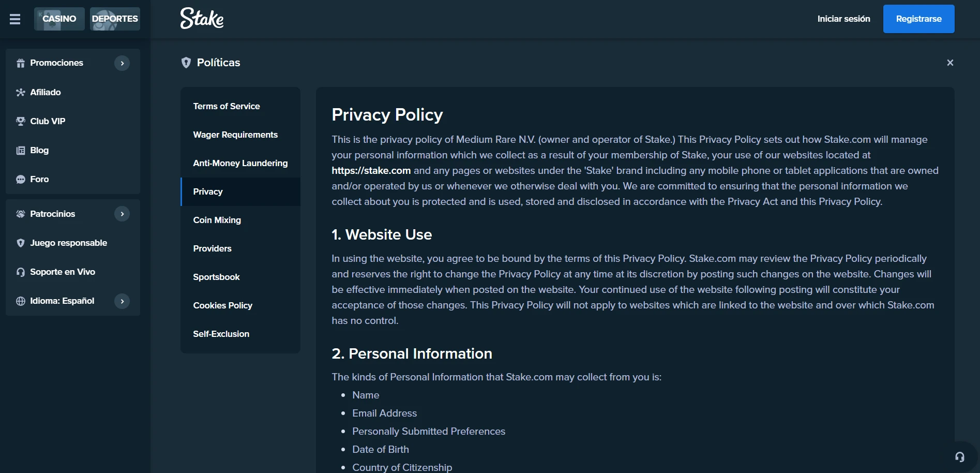Click the Juego responsable shield icon
The image size is (980, 473).
pos(21,243)
